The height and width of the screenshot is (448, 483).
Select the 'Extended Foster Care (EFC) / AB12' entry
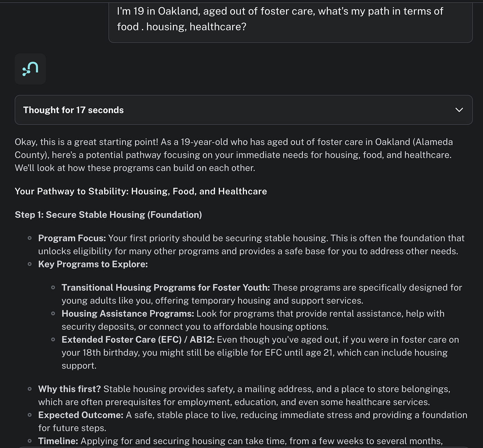tap(138, 340)
